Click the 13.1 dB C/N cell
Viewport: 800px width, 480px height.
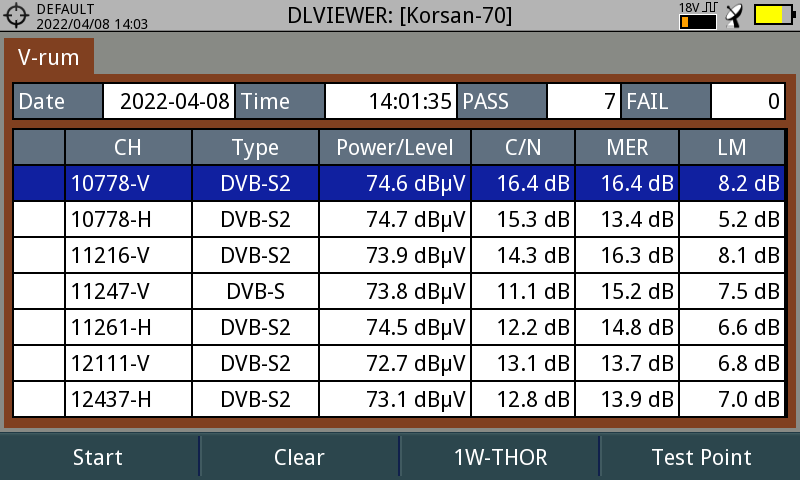[x=523, y=363]
